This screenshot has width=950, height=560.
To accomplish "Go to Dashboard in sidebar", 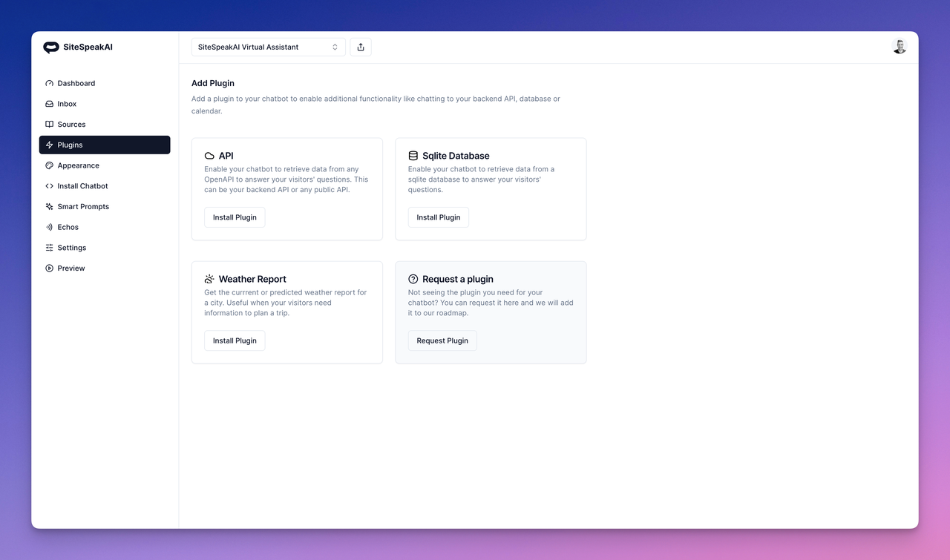I will pyautogui.click(x=105, y=83).
